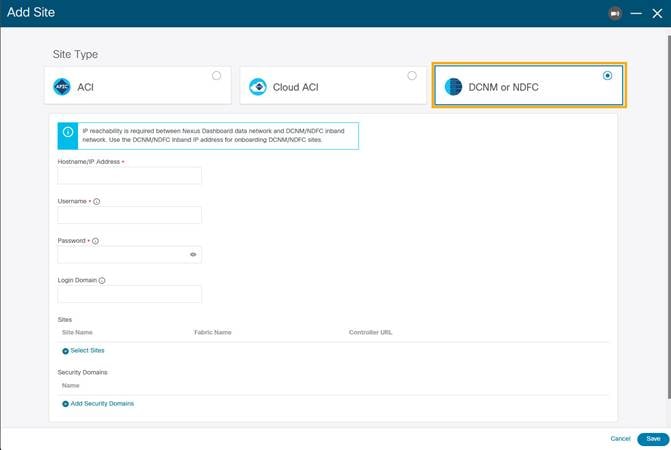
Task: Minimize the Add Site dialog
Action: [636, 13]
